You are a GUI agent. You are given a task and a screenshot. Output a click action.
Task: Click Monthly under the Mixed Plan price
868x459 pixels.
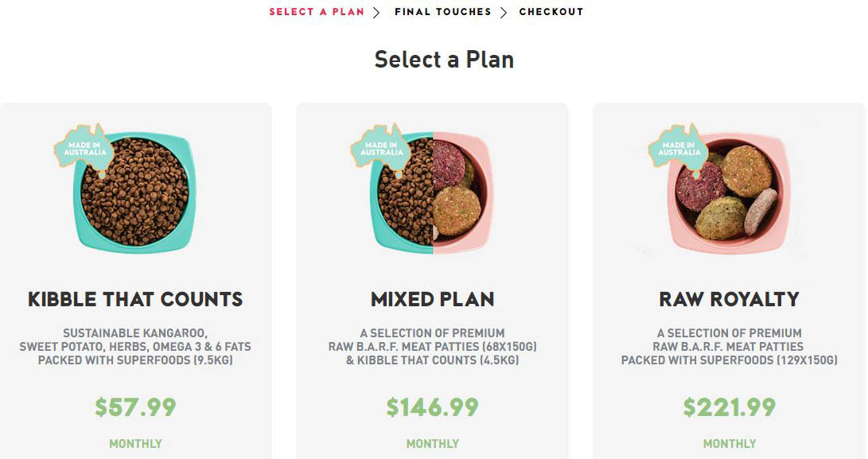point(433,444)
